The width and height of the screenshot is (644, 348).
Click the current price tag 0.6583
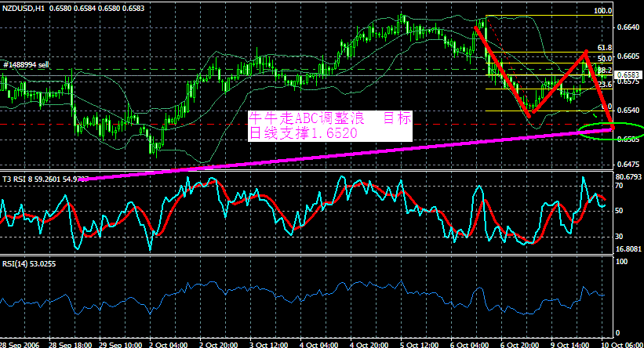click(x=628, y=74)
